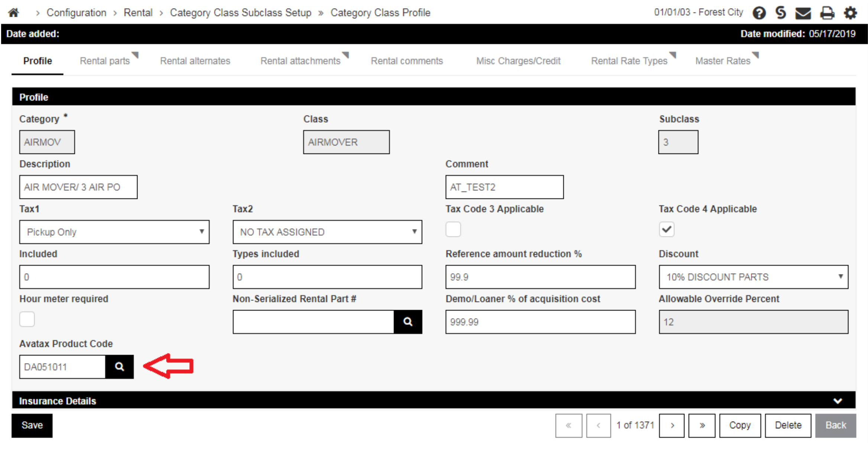
Task: Navigate to Rental breadcrumb link
Action: (x=138, y=13)
